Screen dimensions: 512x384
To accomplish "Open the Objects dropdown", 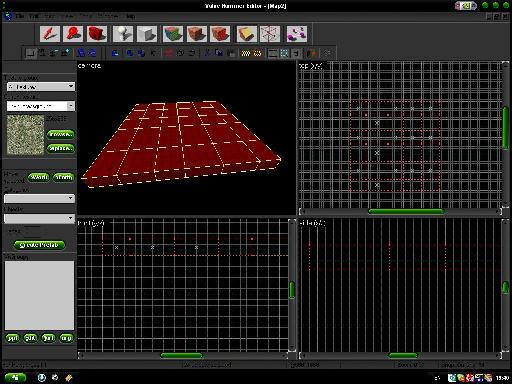I will pyautogui.click(x=39, y=218).
